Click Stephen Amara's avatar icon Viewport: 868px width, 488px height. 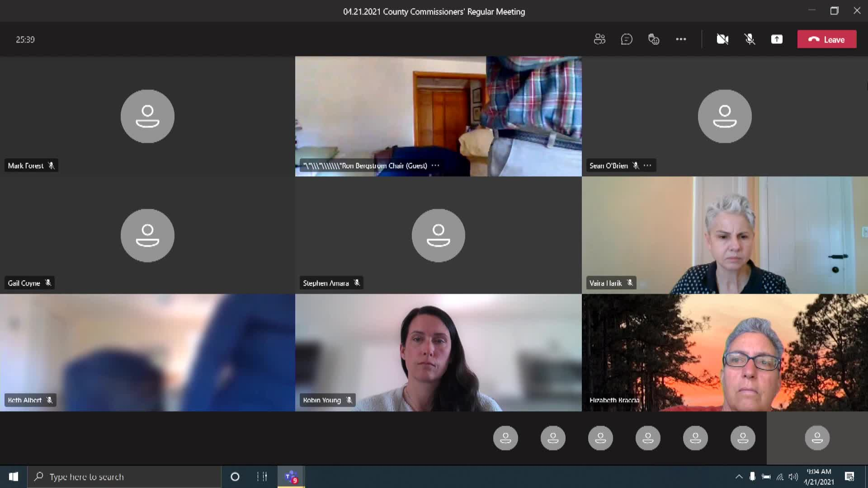tap(438, 235)
